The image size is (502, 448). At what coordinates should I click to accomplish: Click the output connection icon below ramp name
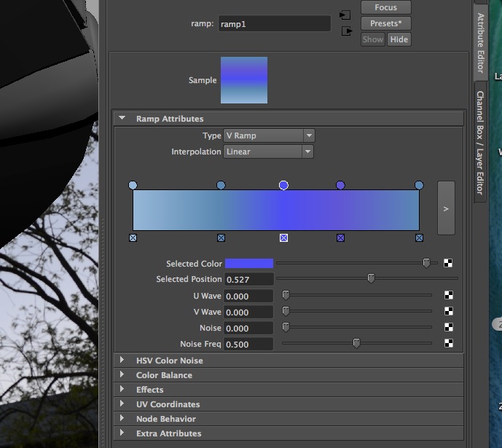click(345, 31)
